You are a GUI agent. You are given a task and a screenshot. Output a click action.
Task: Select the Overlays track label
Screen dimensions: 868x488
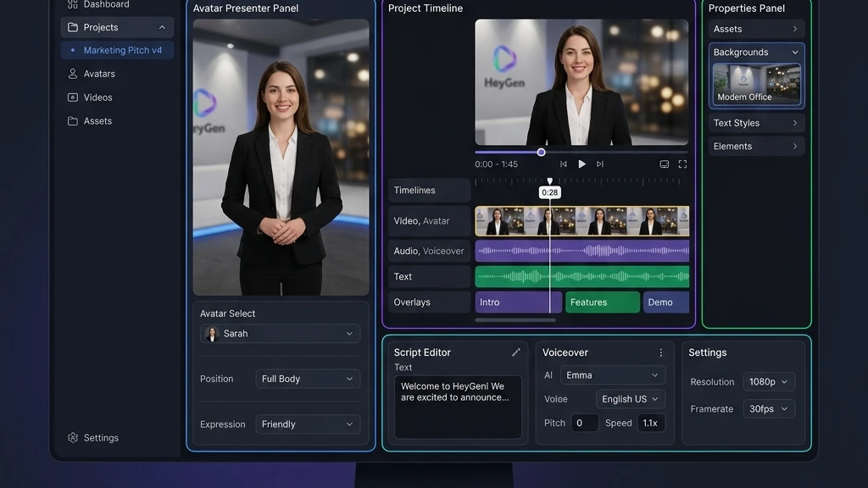pyautogui.click(x=429, y=302)
